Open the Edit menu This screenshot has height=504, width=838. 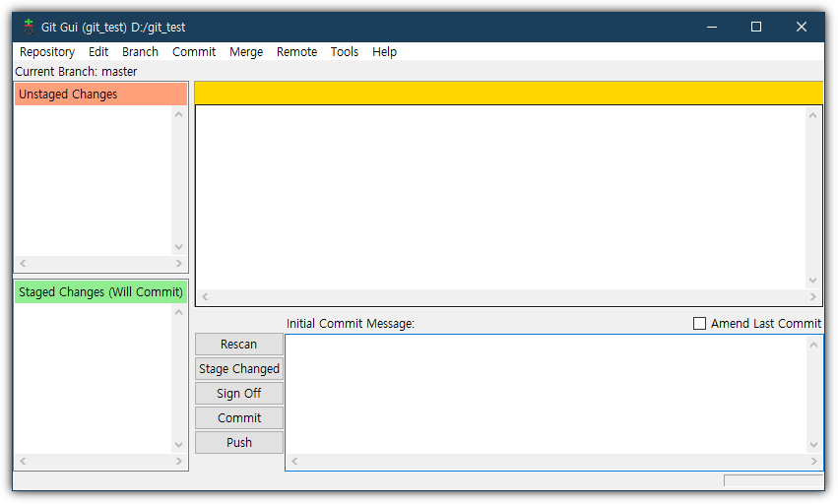point(98,52)
